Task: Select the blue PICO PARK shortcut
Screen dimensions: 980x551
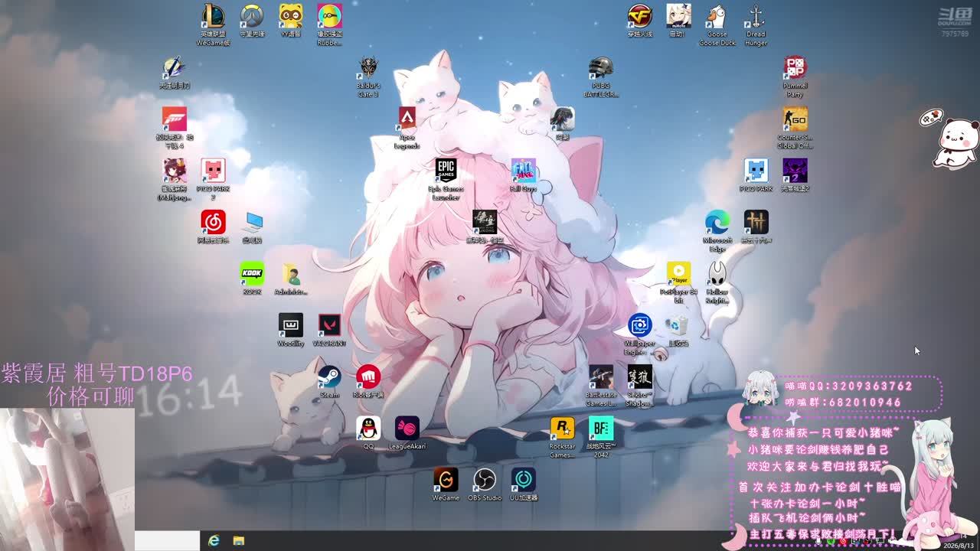Action: 756,170
